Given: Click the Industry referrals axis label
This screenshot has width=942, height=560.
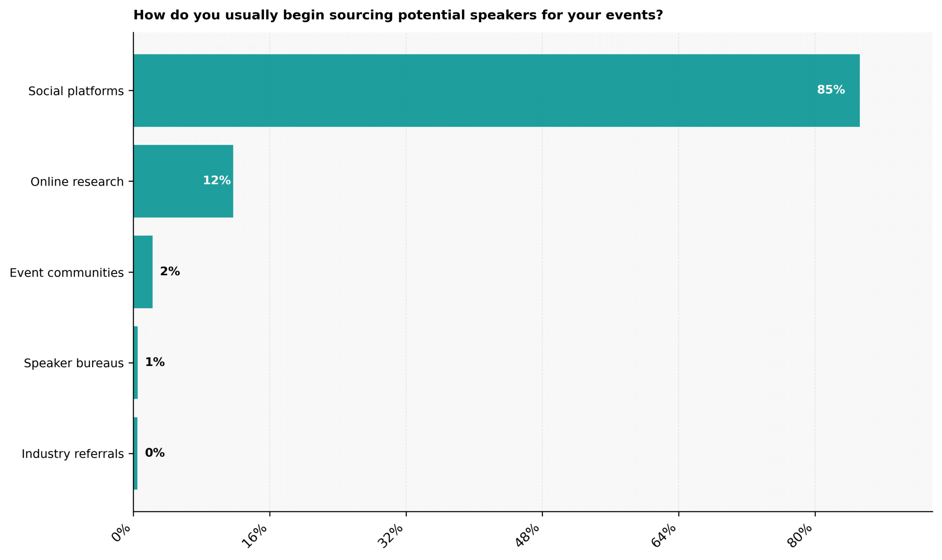Looking at the screenshot, I should click(x=72, y=454).
